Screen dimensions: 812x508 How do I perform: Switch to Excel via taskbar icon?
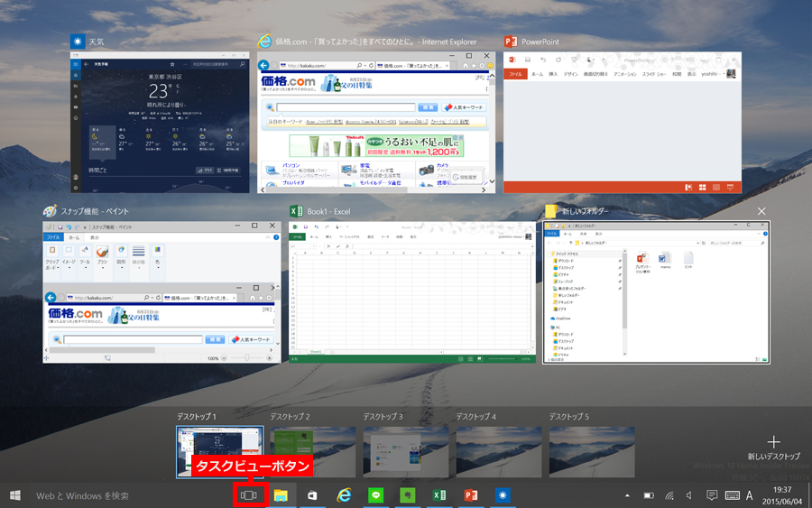[438, 495]
